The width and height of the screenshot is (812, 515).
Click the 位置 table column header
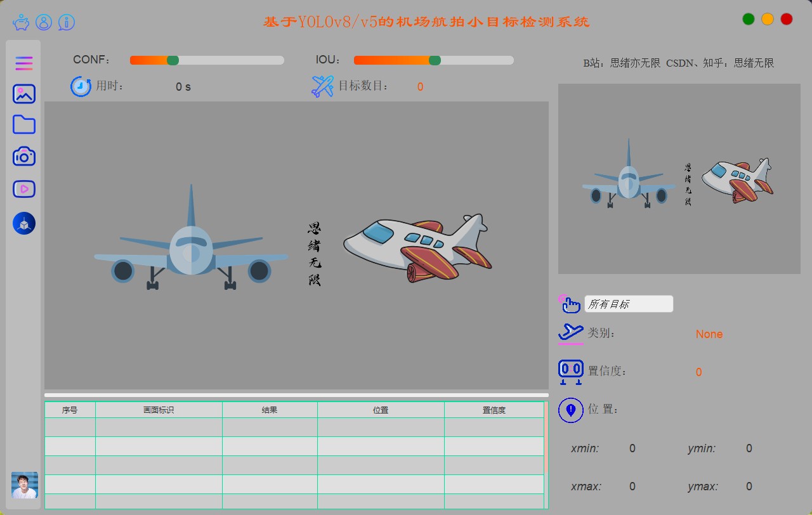(381, 410)
